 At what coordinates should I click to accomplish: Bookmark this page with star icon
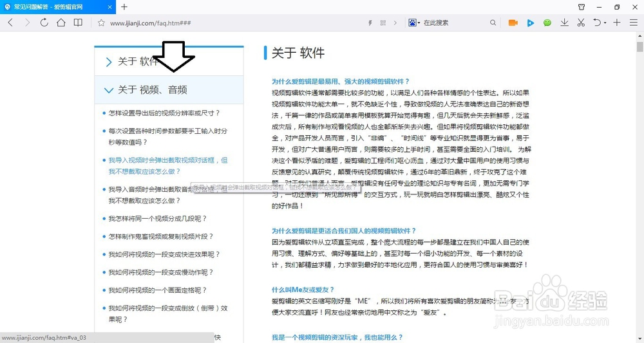tap(102, 23)
